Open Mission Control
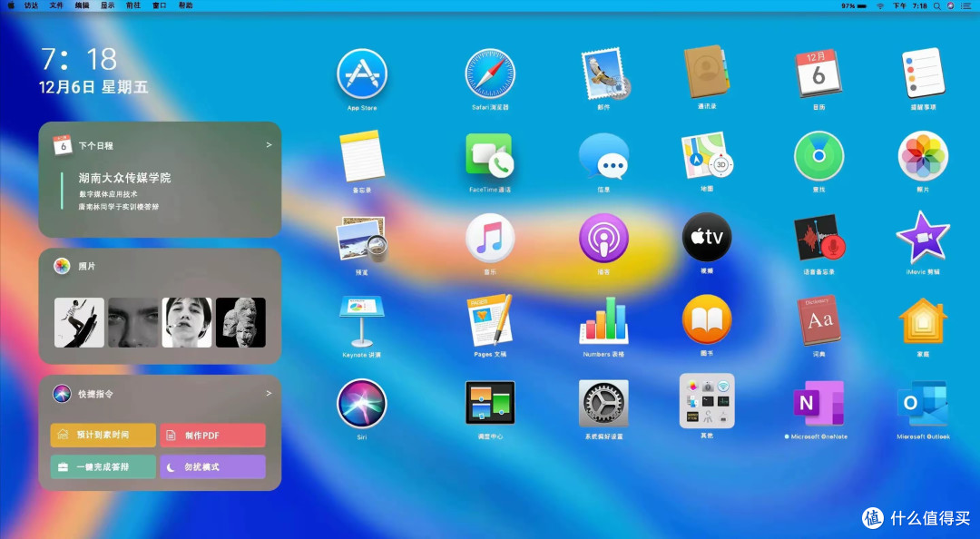 tap(490, 403)
